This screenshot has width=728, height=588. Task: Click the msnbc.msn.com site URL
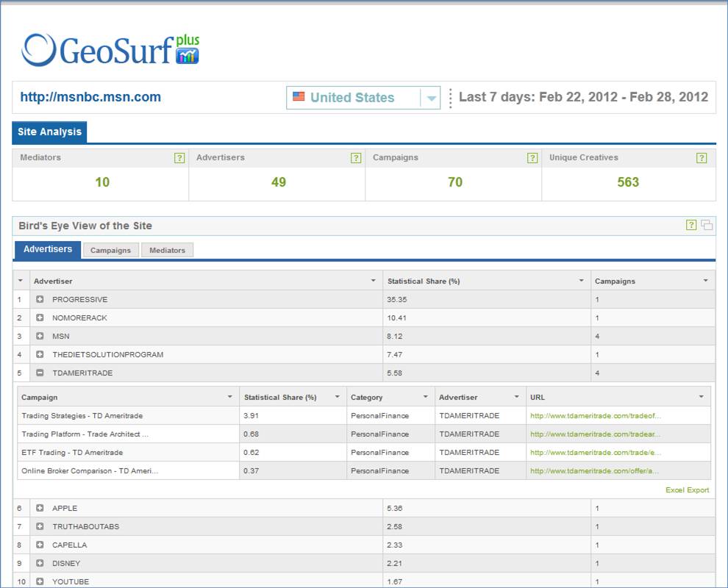click(x=90, y=97)
